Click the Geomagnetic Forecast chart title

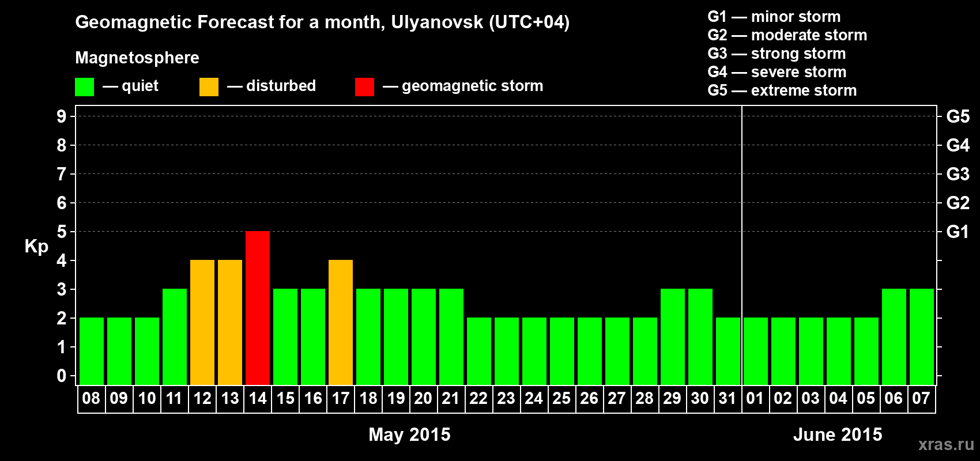click(322, 22)
